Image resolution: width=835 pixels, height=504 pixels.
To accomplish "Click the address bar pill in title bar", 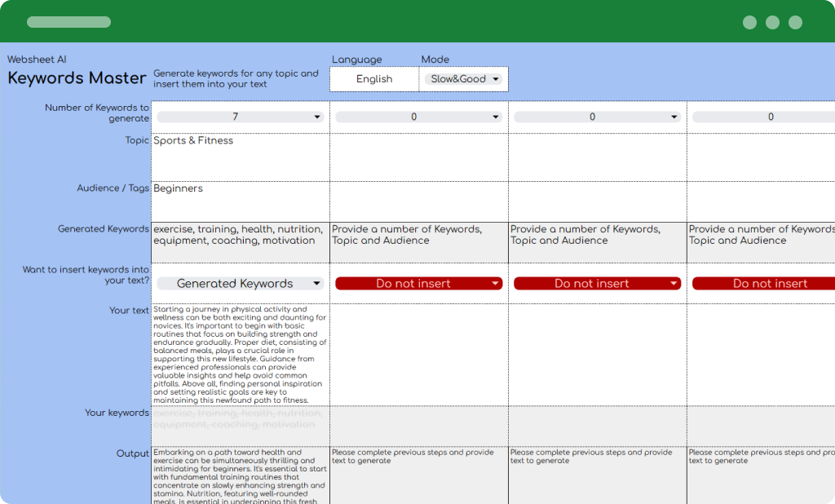I will coord(68,22).
